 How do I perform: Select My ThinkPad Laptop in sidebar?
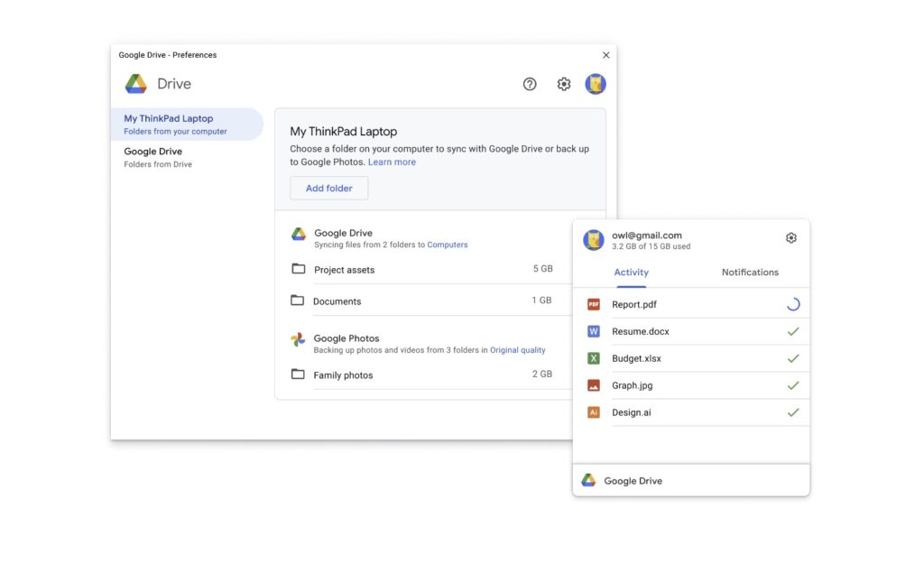pos(187,125)
